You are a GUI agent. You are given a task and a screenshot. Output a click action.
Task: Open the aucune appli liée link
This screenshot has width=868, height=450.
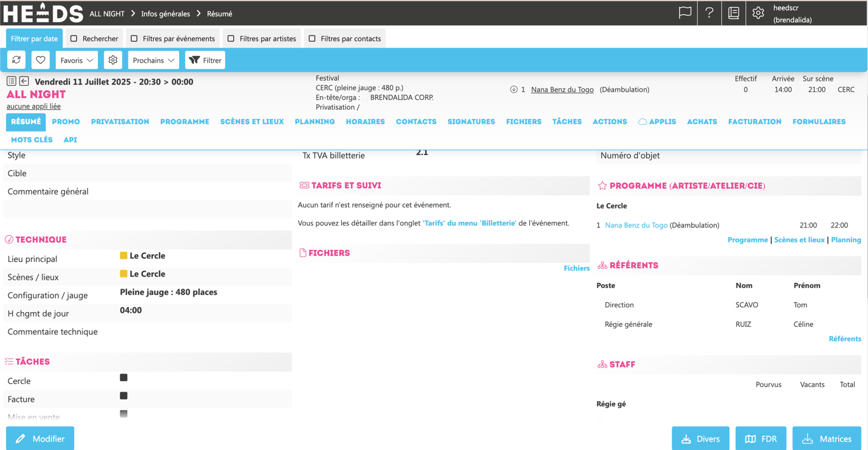(x=34, y=106)
